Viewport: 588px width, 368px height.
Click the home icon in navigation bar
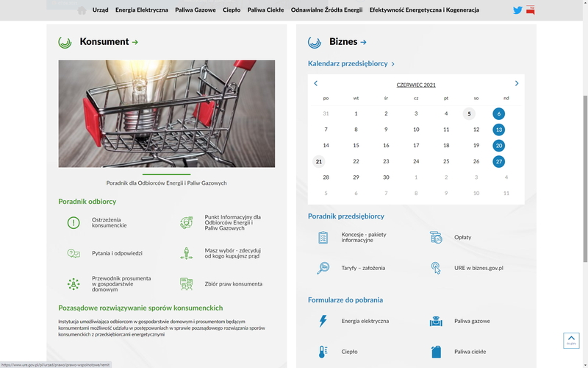[82, 10]
